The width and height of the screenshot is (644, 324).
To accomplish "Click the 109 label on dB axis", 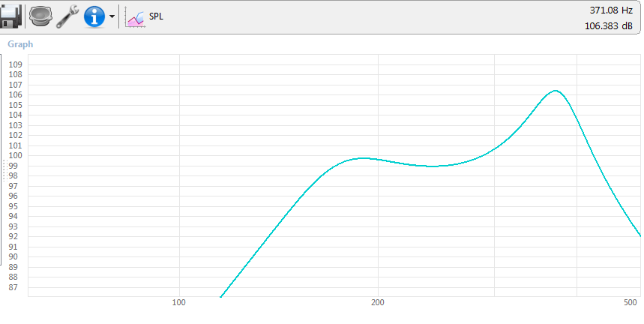I will [x=16, y=64].
